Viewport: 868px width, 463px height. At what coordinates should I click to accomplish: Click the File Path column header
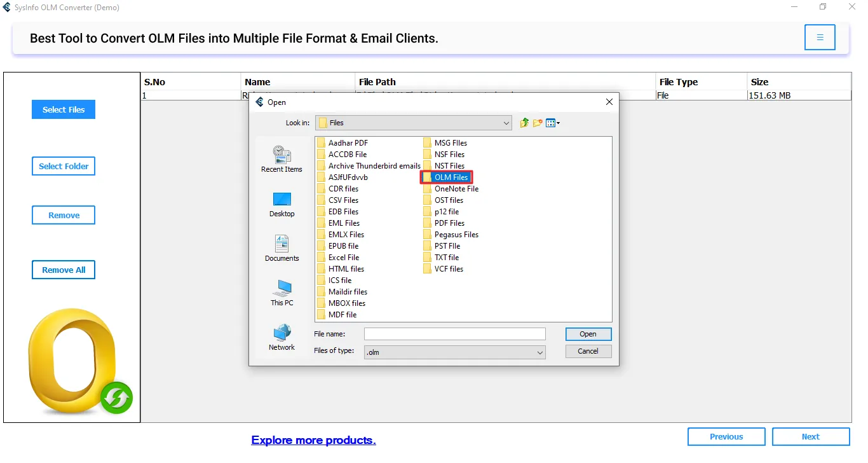[505, 81]
